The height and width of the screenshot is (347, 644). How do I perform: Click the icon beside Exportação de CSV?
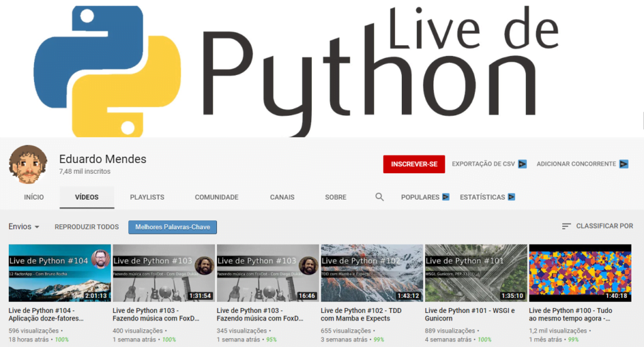tap(522, 164)
